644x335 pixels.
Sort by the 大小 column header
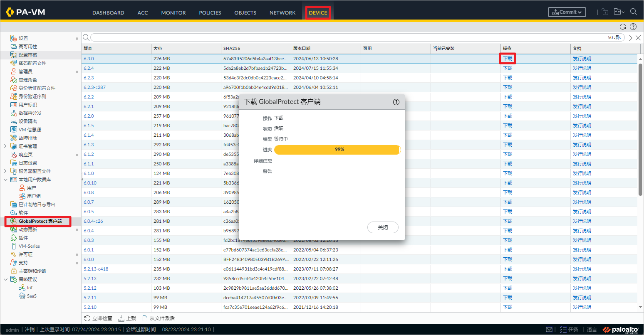tap(186, 49)
